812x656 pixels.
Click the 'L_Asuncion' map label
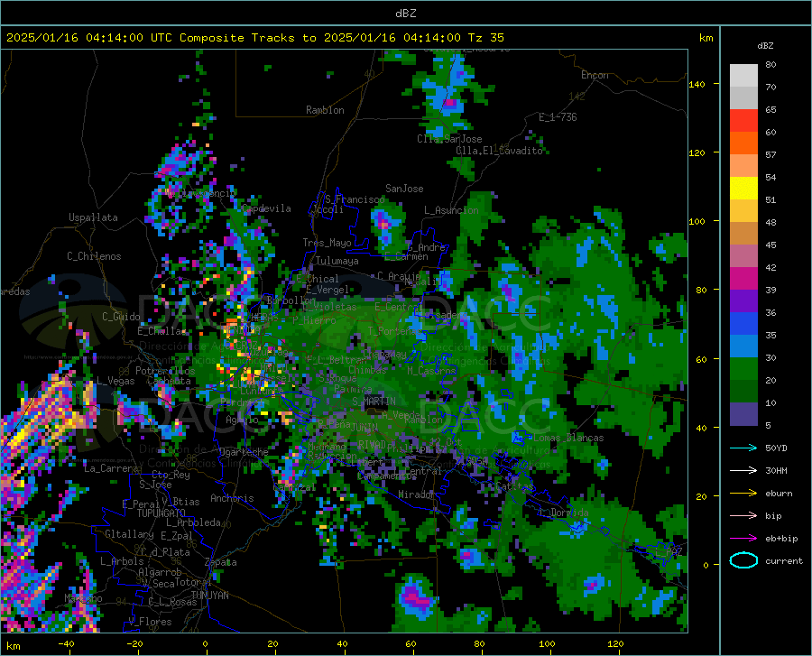point(451,210)
